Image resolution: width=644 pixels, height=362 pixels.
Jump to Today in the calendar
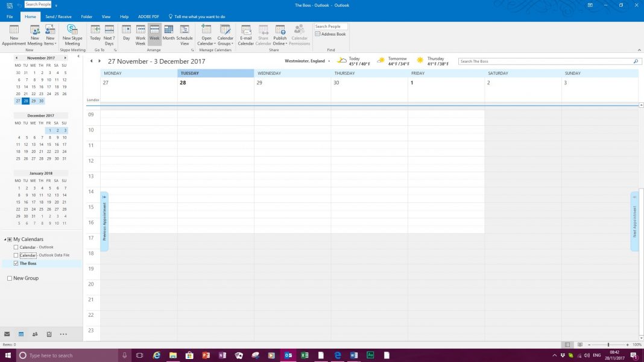click(x=95, y=35)
